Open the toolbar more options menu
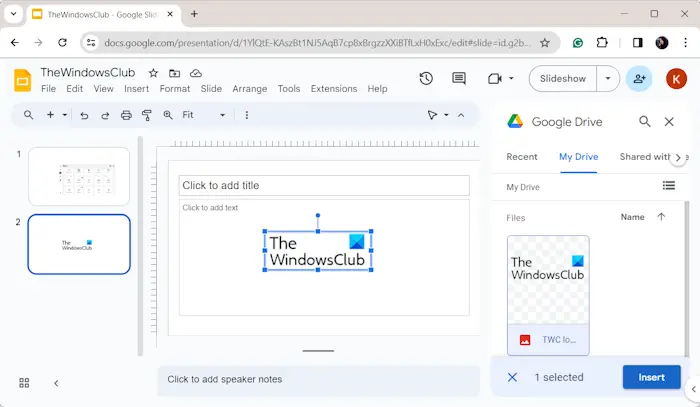 [246, 115]
